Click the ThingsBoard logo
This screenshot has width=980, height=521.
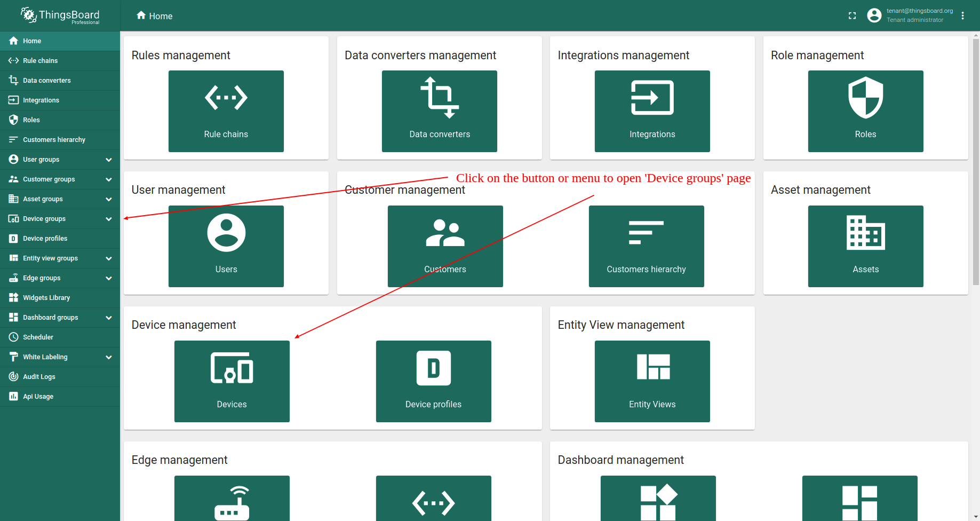tap(60, 15)
